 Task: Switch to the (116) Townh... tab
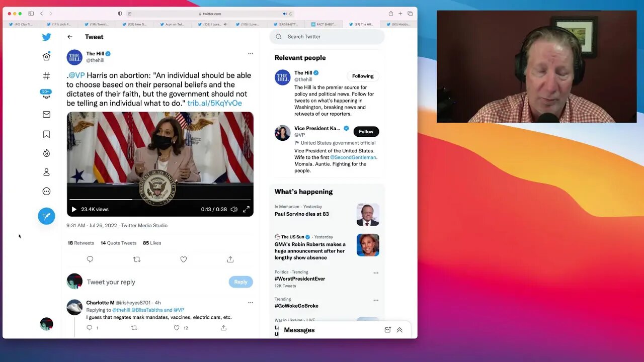(x=97, y=24)
